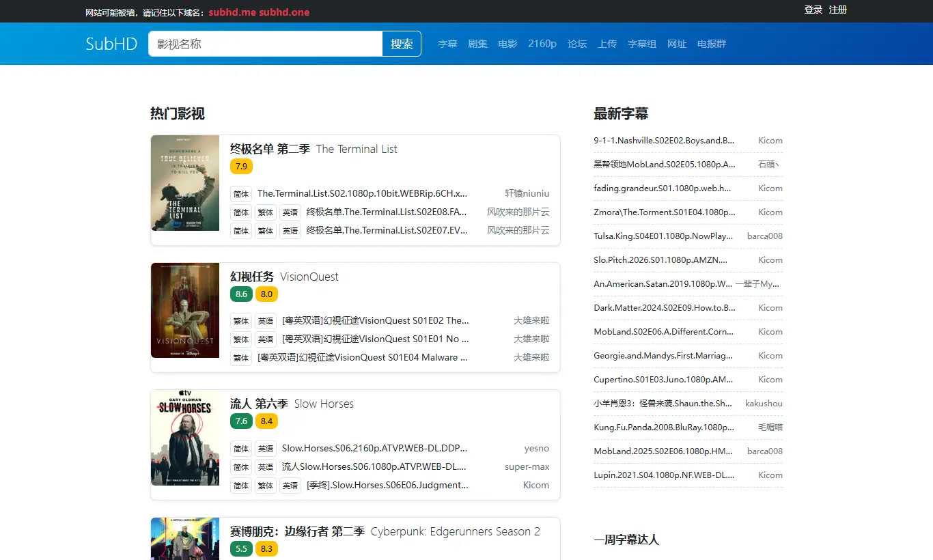
Task: Open the VisionQuest poster thumbnail
Action: coord(185,311)
